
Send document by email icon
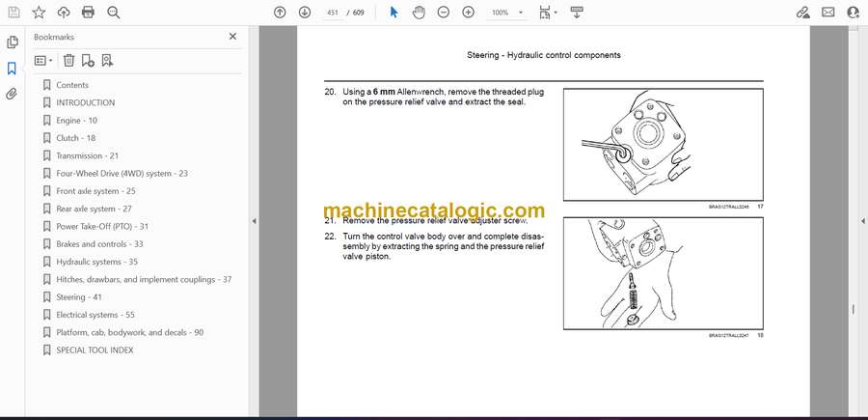pos(828,13)
